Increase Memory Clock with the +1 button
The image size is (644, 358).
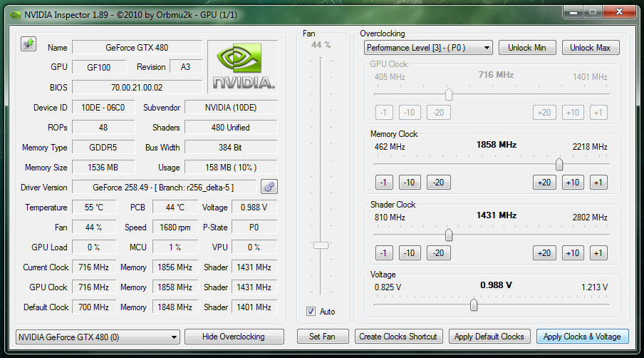[x=598, y=183]
